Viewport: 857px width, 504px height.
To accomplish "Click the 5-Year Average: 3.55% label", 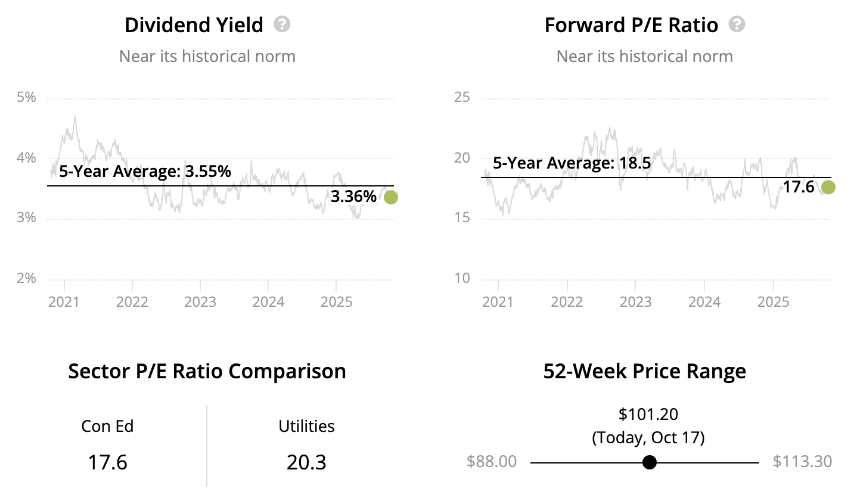I will coord(145,172).
